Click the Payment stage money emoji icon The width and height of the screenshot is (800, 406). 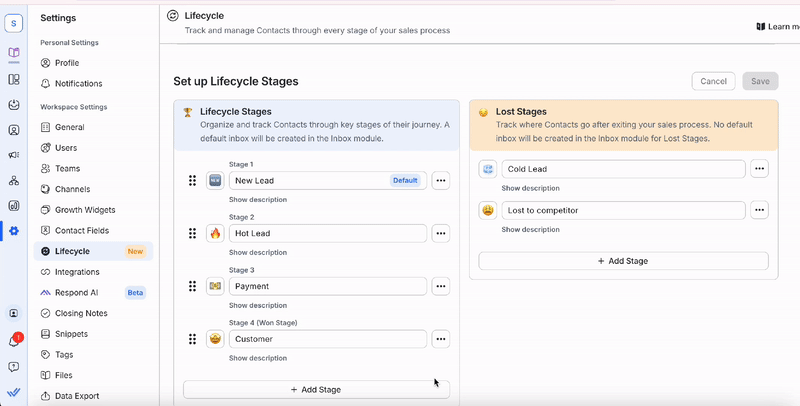pos(215,286)
